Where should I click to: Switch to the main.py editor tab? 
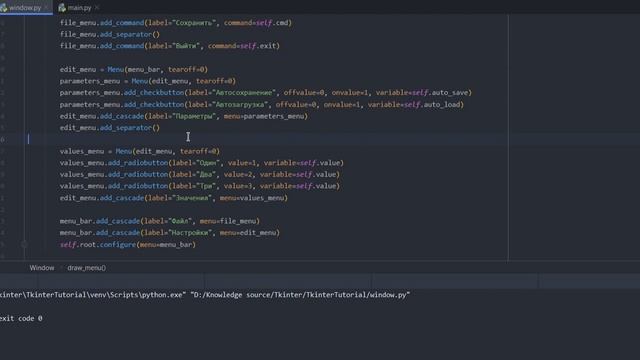pyautogui.click(x=79, y=8)
